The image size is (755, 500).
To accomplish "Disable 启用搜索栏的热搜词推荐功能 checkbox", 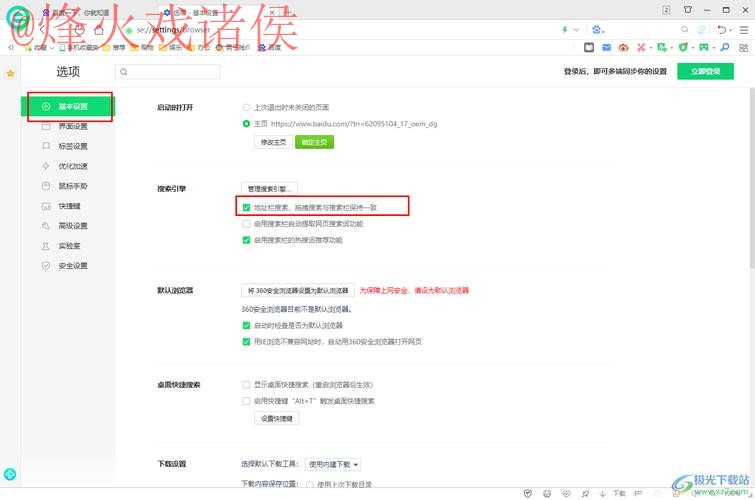I will tap(246, 240).
